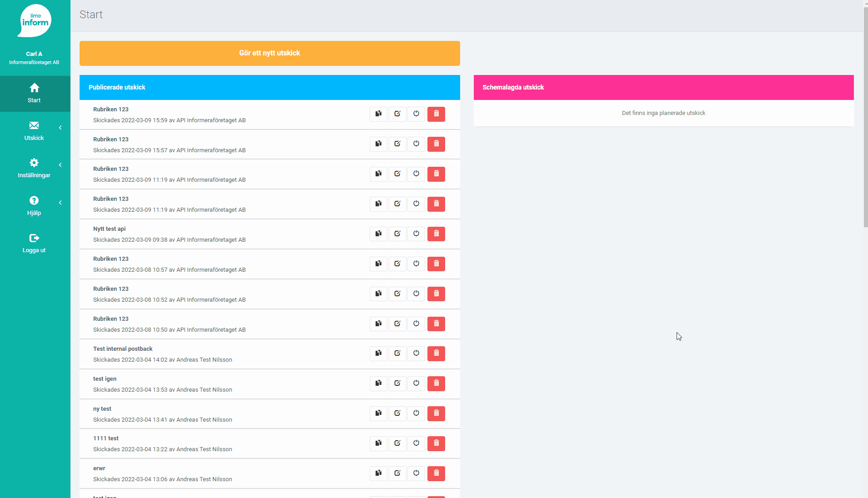Open the Utskick menu item
This screenshot has width=868, height=498.
coord(35,131)
